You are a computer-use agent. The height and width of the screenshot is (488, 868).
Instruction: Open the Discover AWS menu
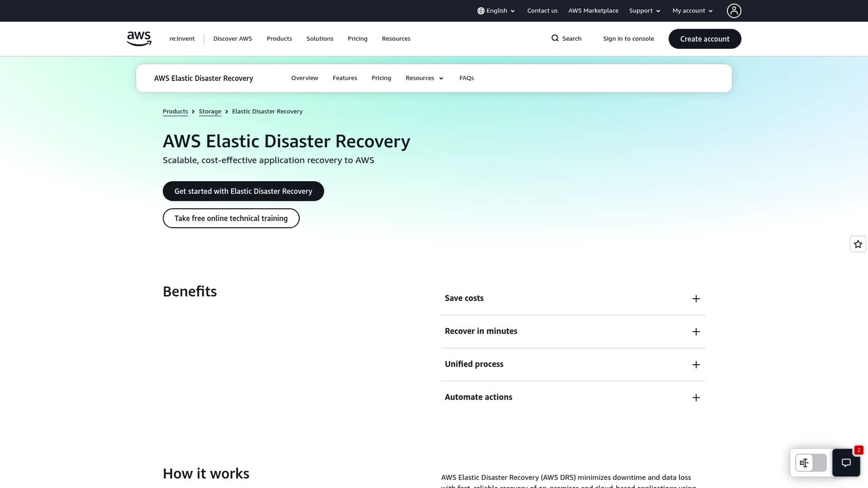[233, 38]
